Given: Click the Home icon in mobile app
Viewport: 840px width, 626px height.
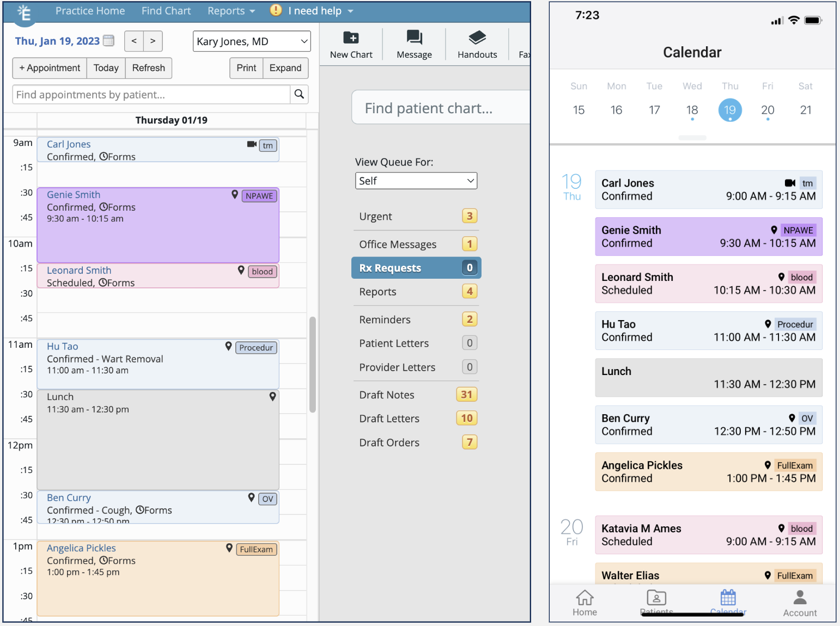Looking at the screenshot, I should point(585,598).
